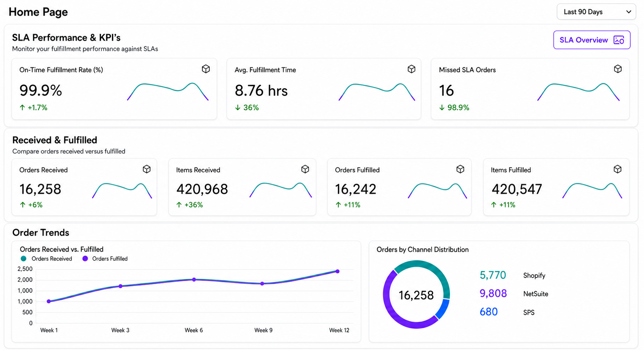Click the +11% change under Orders Fulfilled

pyautogui.click(x=348, y=205)
